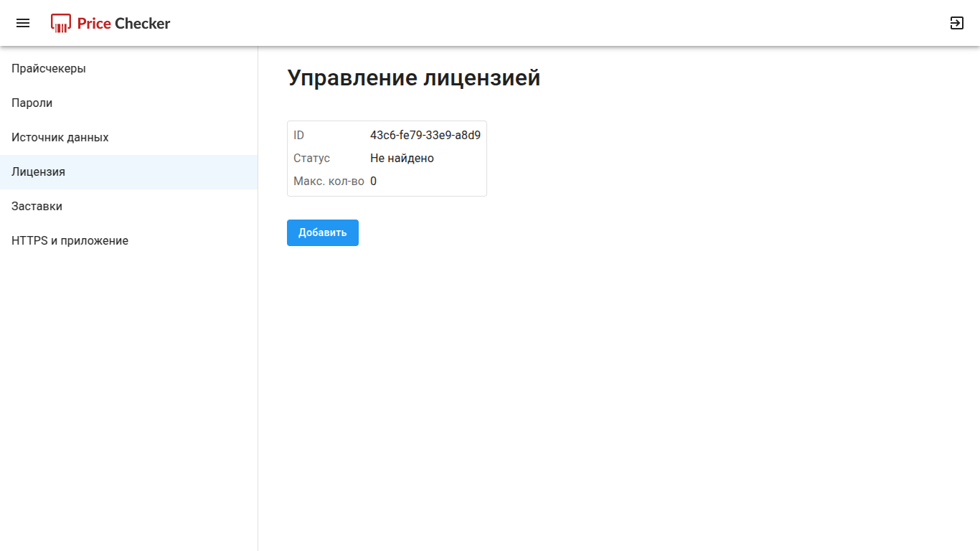Screen dimensions: 980x551
Task: Click the ID label in license card
Action: [x=299, y=136]
